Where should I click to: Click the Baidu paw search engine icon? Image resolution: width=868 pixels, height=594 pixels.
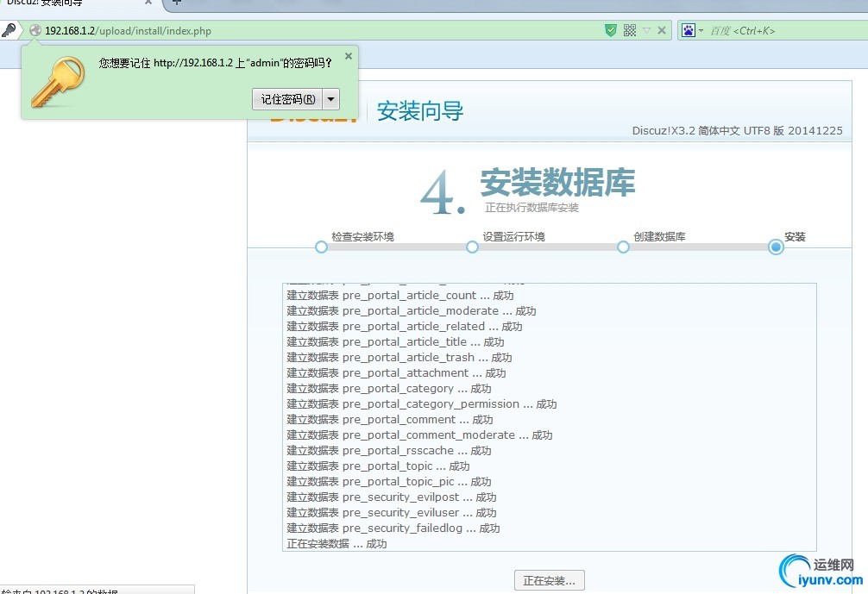tap(688, 30)
